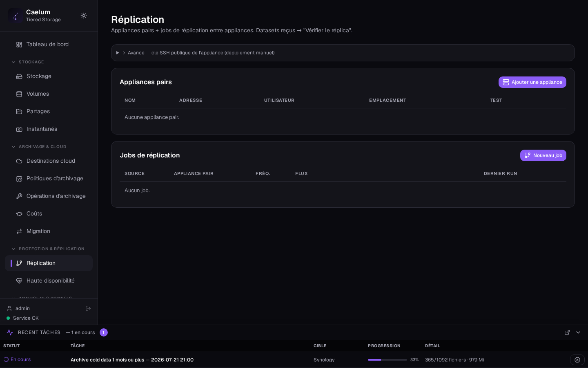Click the Archive cold data task name
Image resolution: width=588 pixels, height=368 pixels.
pos(132,360)
